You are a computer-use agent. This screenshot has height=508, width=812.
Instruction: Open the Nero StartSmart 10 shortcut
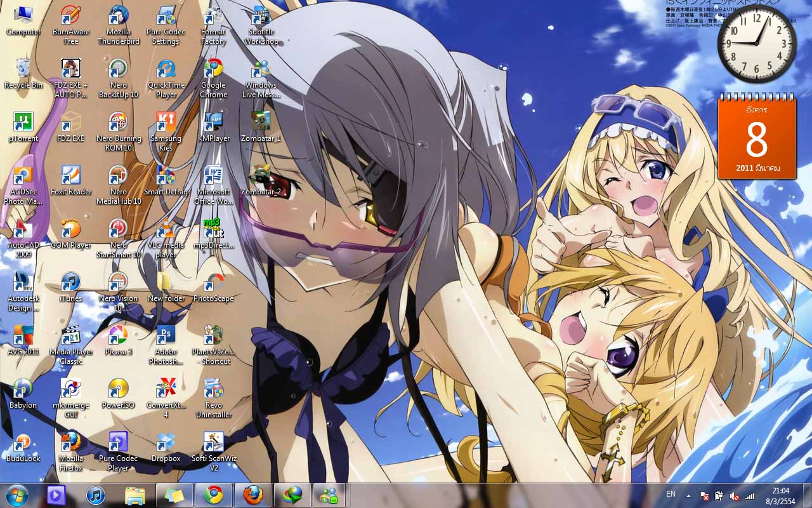(119, 239)
